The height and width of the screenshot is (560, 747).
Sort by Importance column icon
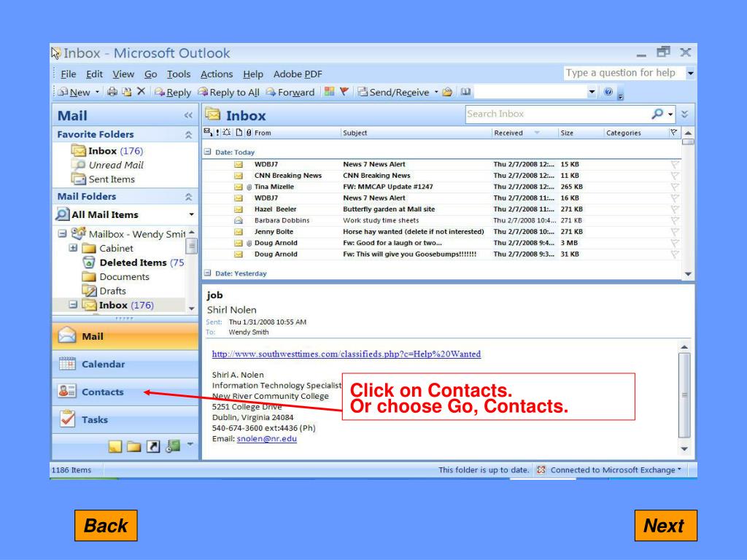pyautogui.click(x=217, y=133)
